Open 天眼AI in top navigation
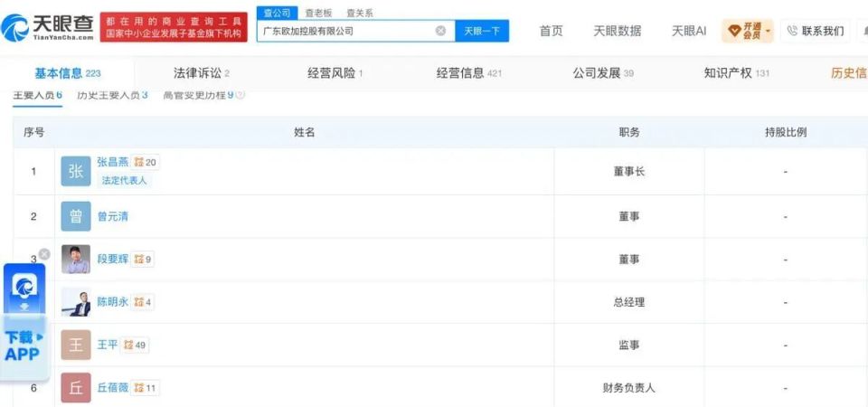 [689, 31]
